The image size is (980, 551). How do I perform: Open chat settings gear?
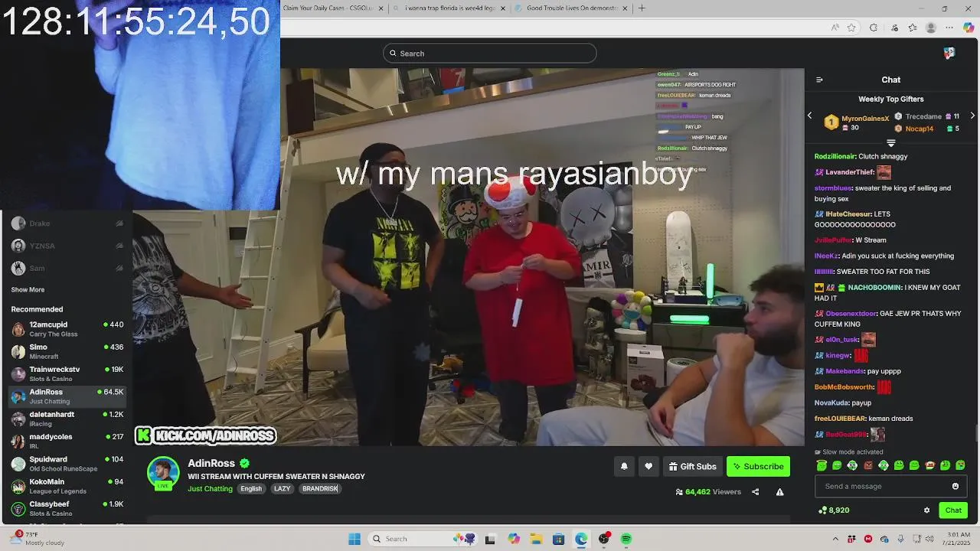926,510
